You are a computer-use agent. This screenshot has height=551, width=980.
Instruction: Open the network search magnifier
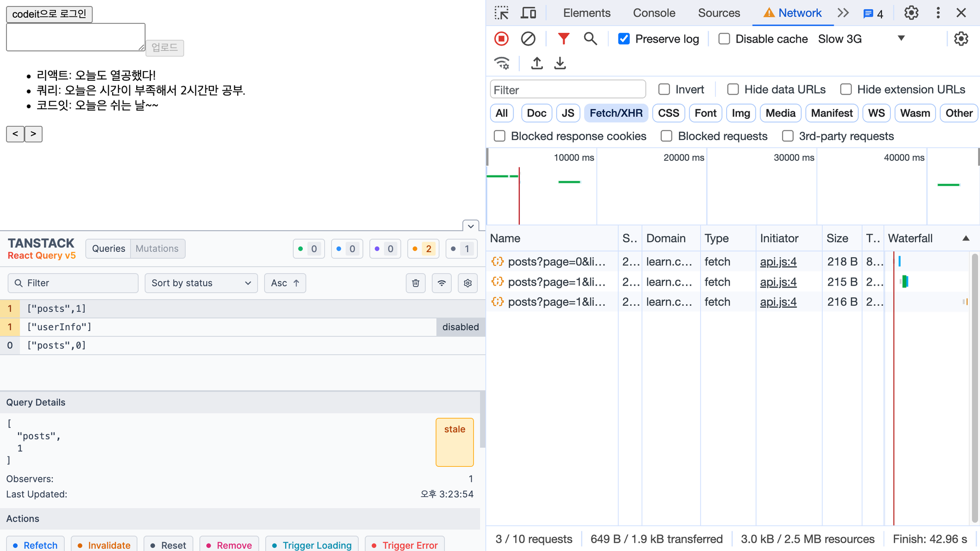(x=590, y=39)
